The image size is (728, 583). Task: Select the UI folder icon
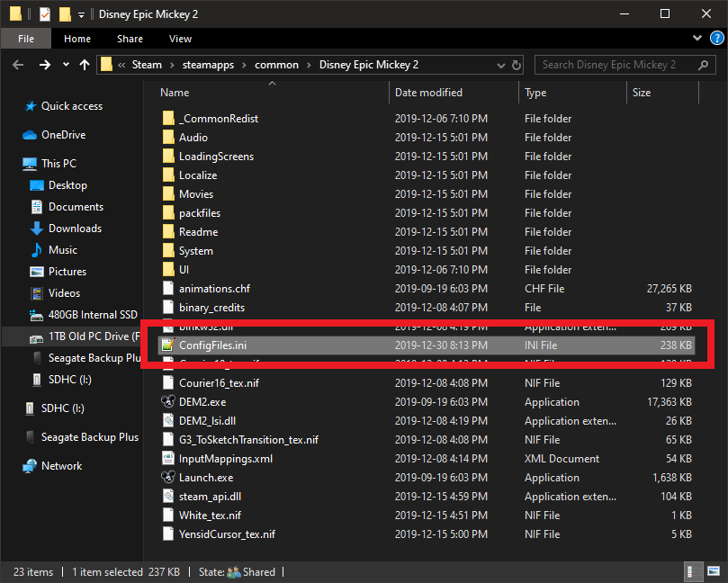(168, 269)
